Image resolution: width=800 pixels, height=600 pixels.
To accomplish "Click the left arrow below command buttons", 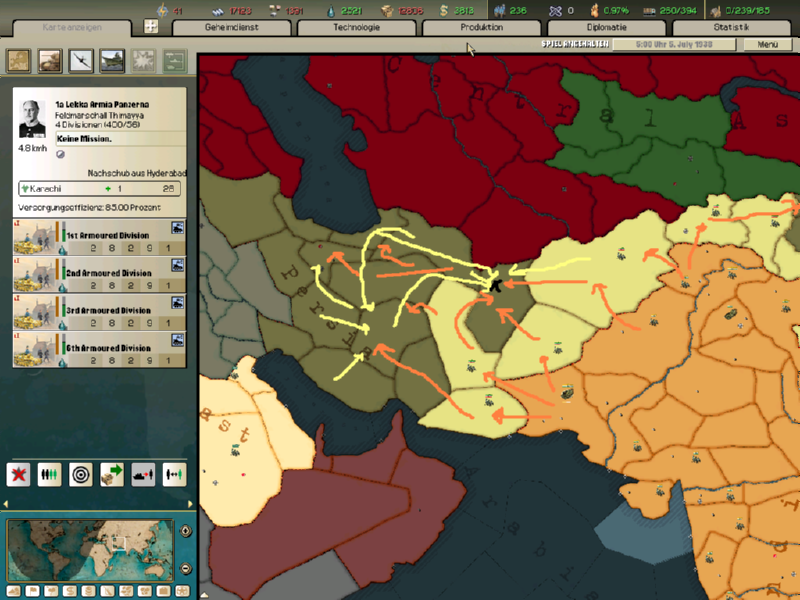I will pos(6,504).
